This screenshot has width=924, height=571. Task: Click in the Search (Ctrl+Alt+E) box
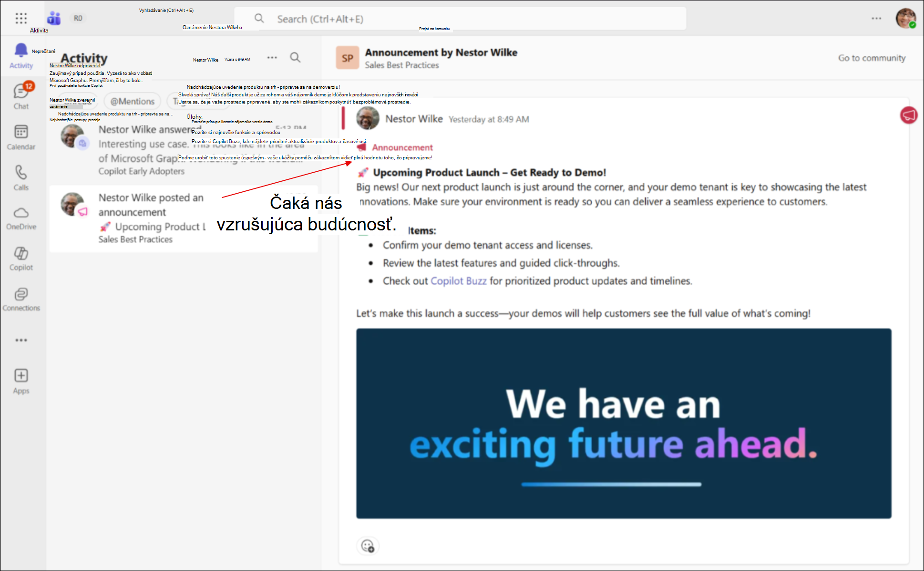pos(460,19)
